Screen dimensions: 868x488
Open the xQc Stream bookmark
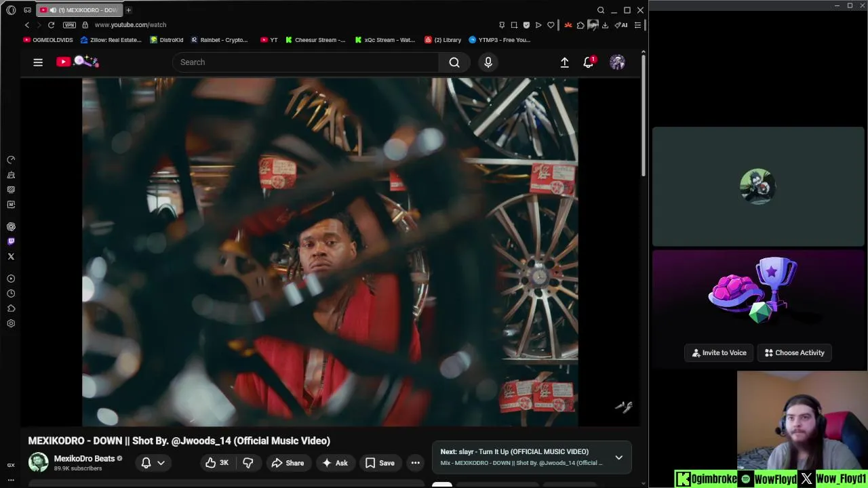385,40
